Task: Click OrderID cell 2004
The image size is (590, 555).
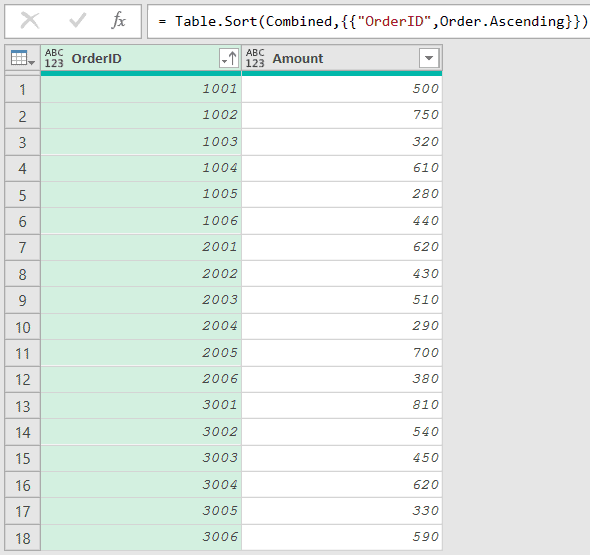Action: coord(141,327)
